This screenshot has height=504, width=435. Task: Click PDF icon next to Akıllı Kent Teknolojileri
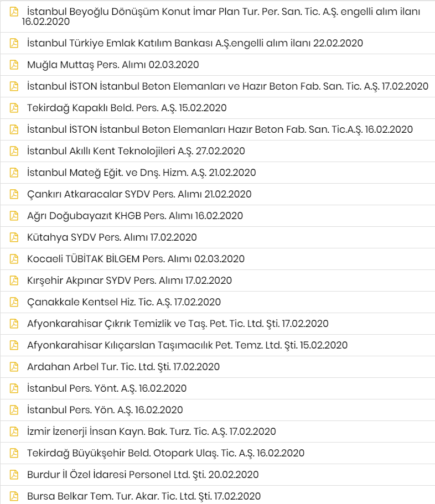click(14, 150)
